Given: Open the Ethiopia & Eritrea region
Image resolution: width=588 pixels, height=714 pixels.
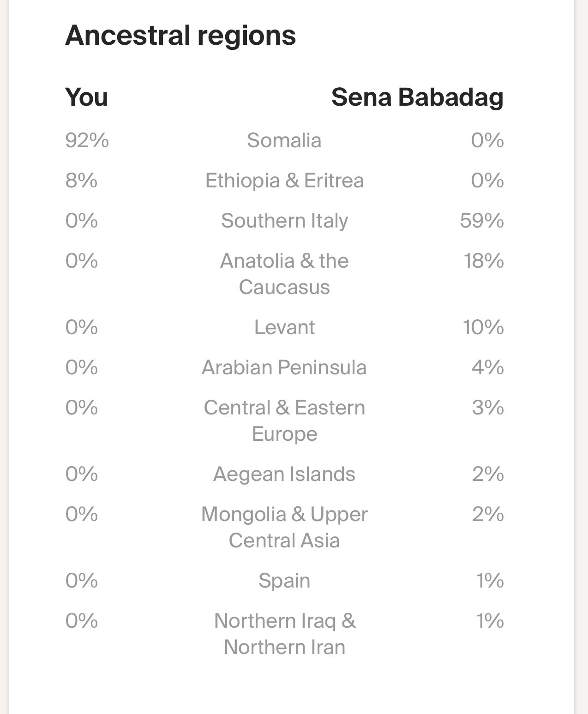Looking at the screenshot, I should [x=284, y=180].
